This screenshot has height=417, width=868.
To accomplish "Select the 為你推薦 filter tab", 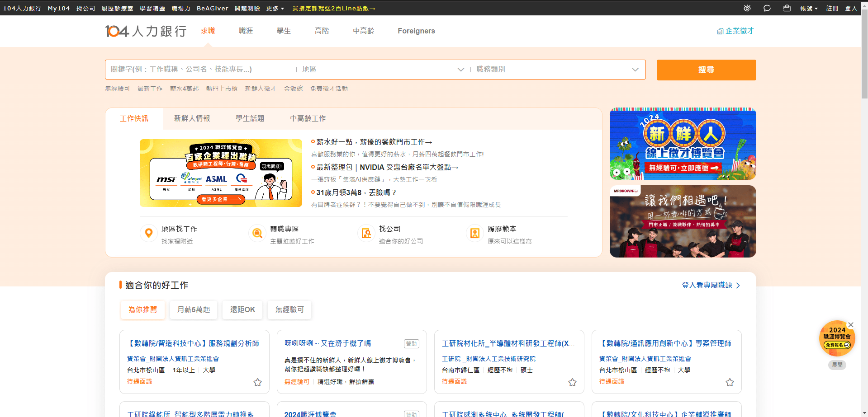I will point(143,309).
